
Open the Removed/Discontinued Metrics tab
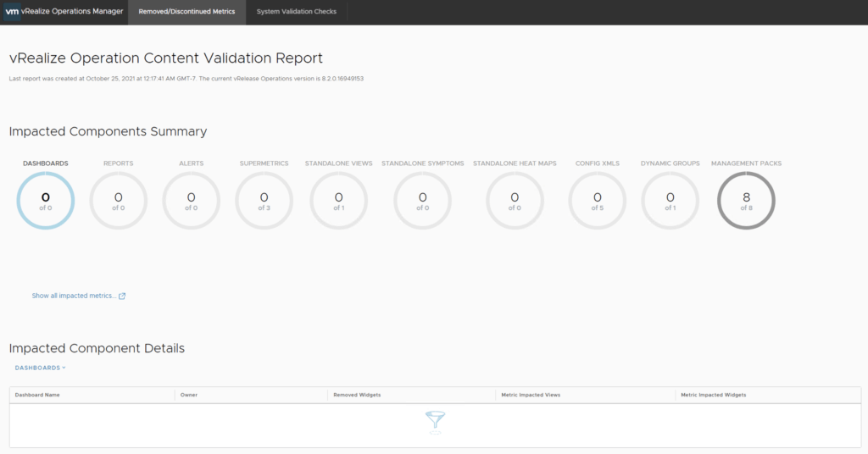[186, 12]
